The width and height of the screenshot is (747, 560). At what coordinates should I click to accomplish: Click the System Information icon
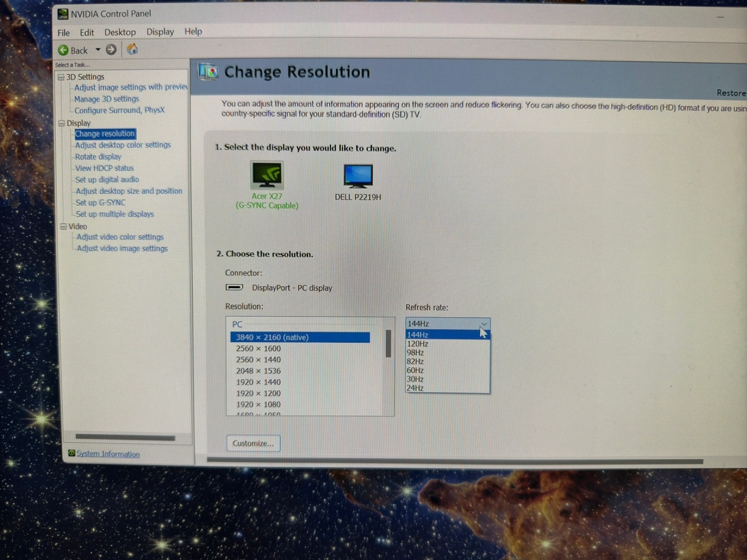[72, 453]
